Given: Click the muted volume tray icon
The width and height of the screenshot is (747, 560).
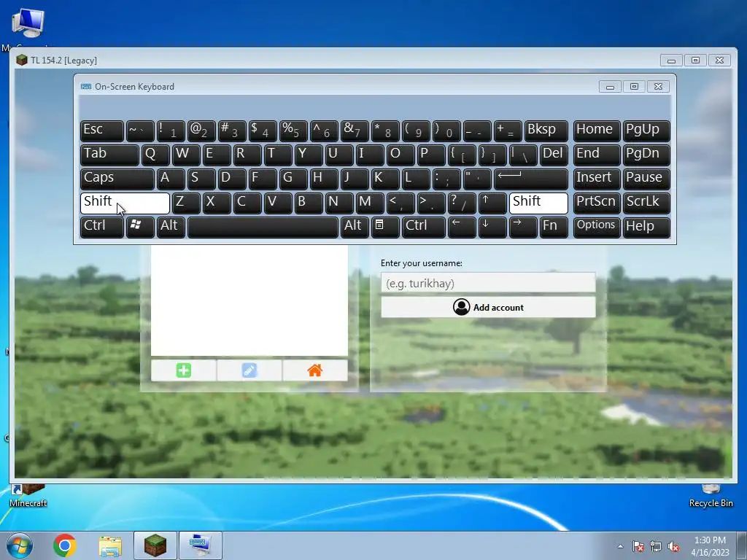Looking at the screenshot, I should click(673, 546).
